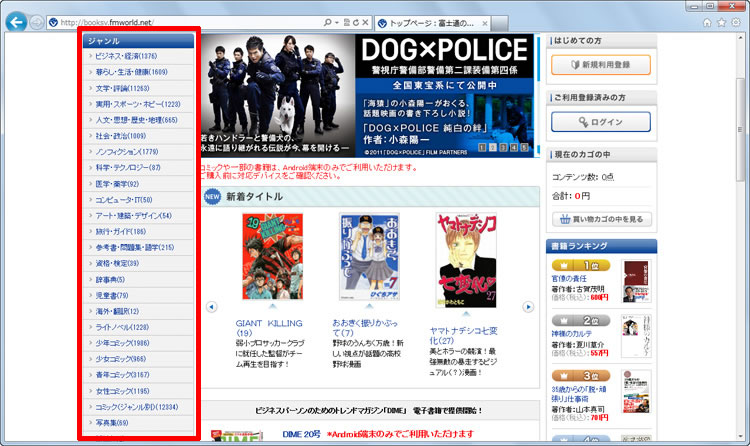Switch banner to slide 3 indicator

(x=503, y=147)
